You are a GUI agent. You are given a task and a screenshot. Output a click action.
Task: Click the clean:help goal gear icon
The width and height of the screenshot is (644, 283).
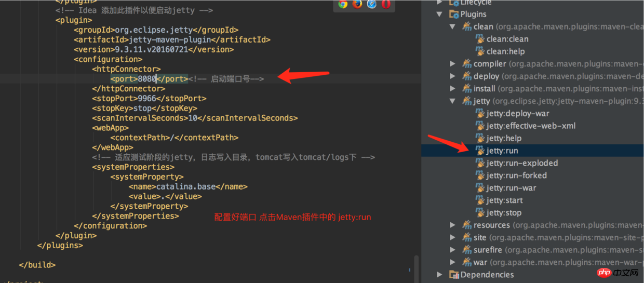point(480,51)
